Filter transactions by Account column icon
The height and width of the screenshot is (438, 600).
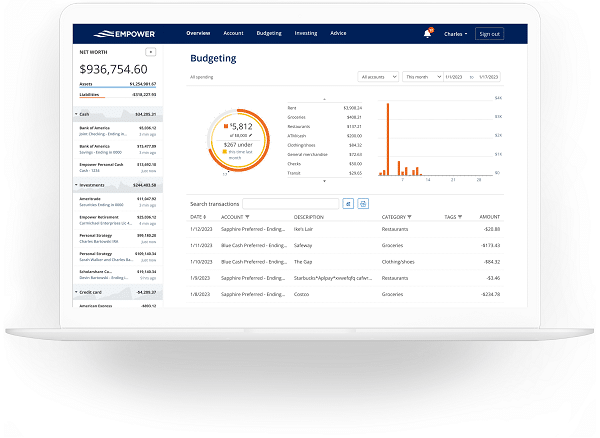249,216
